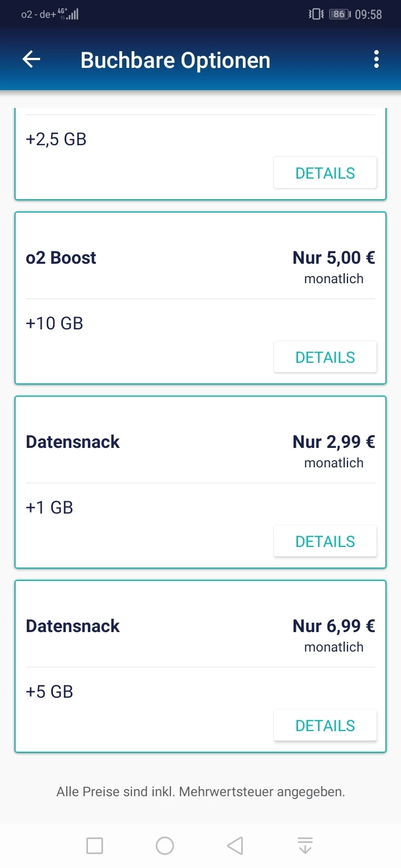Tap the back arrow in header
401x868 pixels.
click(32, 60)
